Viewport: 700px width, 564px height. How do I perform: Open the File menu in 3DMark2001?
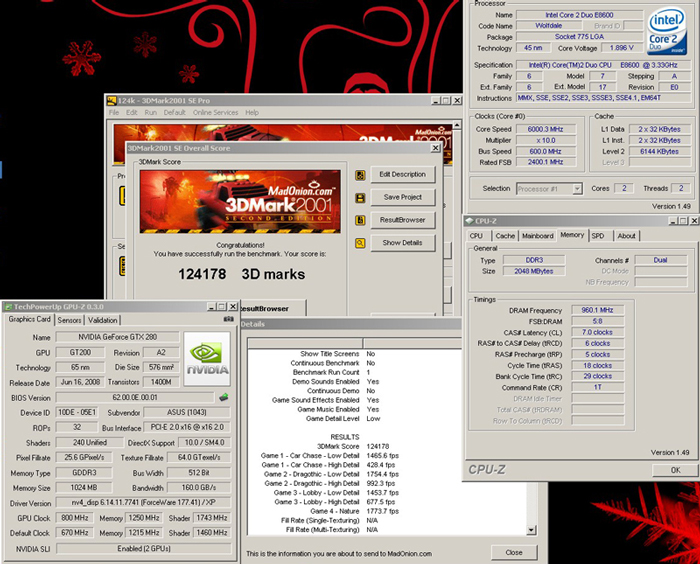click(114, 113)
